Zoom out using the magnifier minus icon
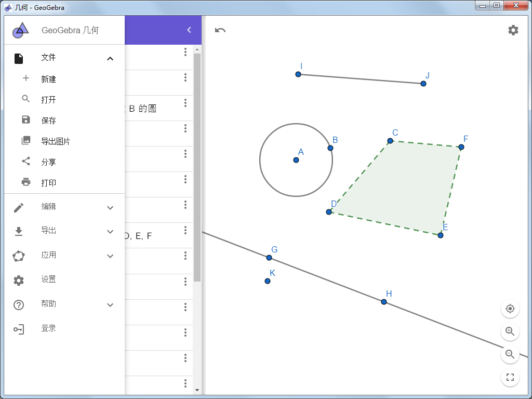The height and width of the screenshot is (399, 532). 510,354
